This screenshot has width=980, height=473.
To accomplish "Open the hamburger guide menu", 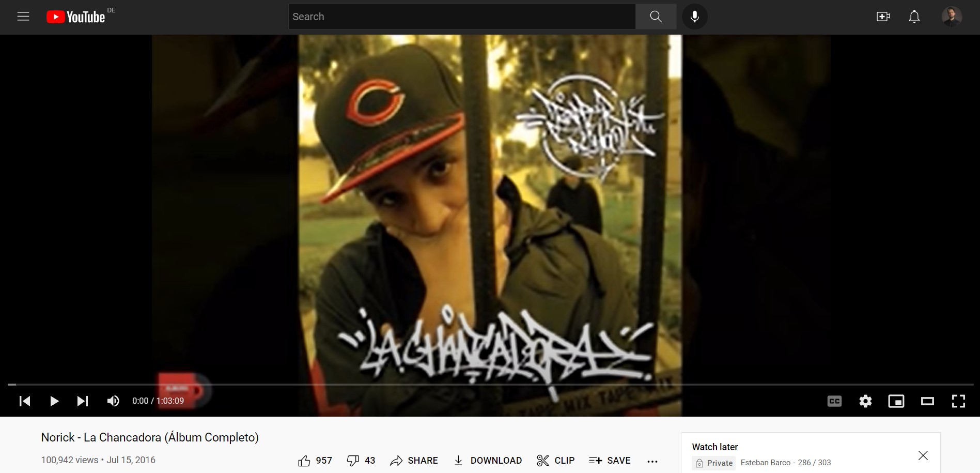I will [23, 17].
